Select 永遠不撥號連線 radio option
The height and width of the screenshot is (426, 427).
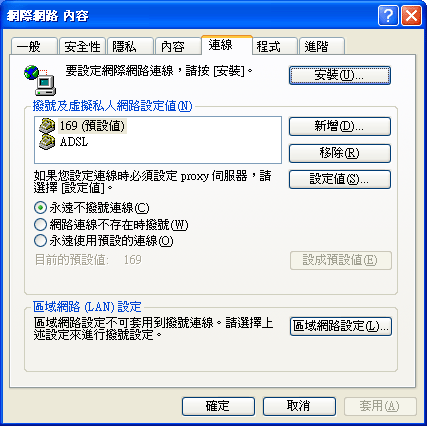[x=40, y=208]
